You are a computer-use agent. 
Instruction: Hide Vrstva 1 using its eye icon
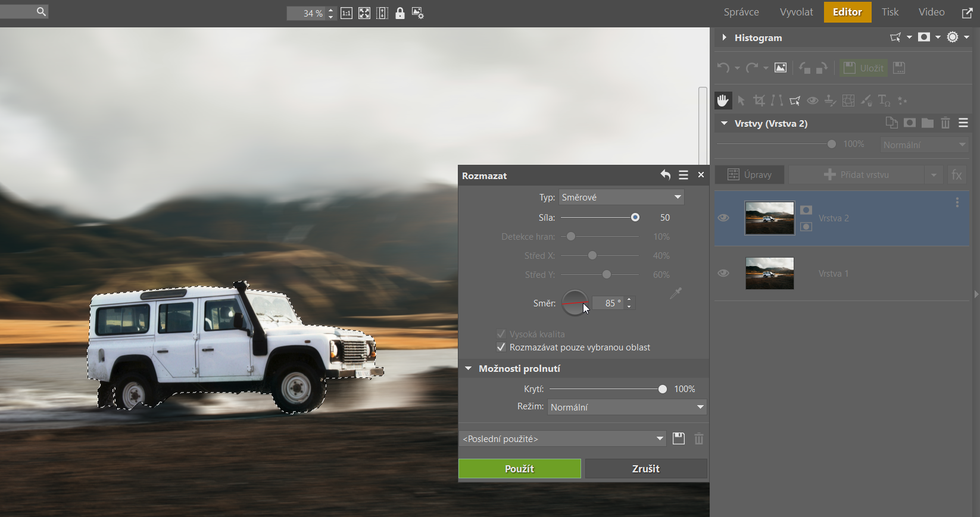point(723,273)
